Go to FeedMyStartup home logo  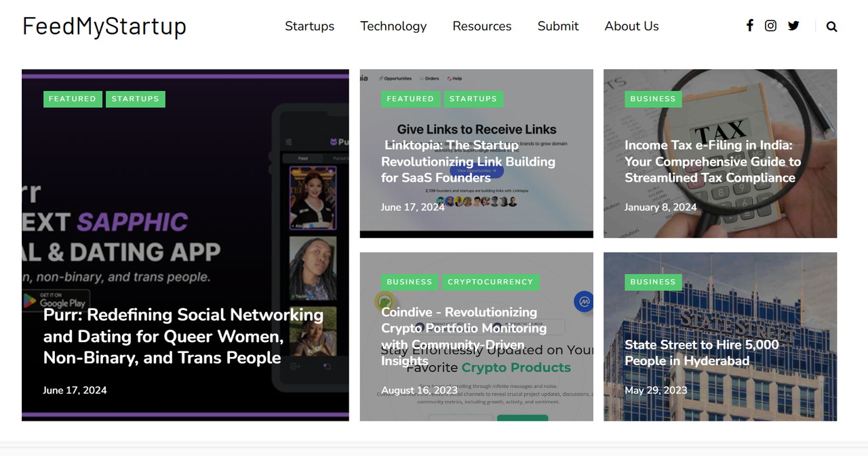pos(104,26)
